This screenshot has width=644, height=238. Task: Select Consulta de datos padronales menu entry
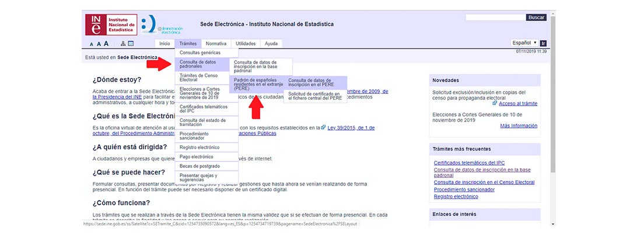pyautogui.click(x=202, y=64)
